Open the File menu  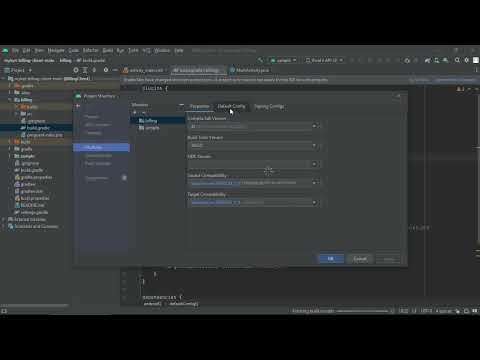15,51
